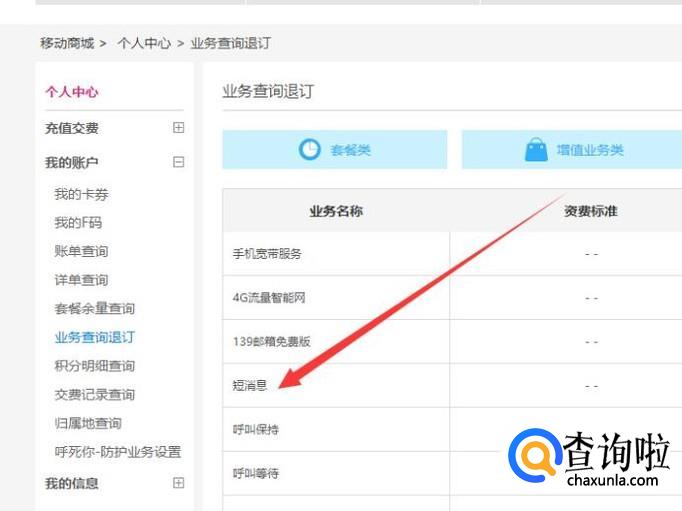Screen dimensions: 682x511
Task: Click the clock icon on 套餐类
Action: (x=310, y=150)
